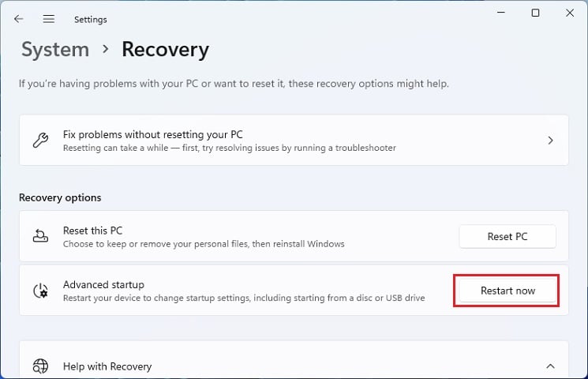This screenshot has width=588, height=379.
Task: Open the Fix problems chevron arrow
Action: point(550,141)
